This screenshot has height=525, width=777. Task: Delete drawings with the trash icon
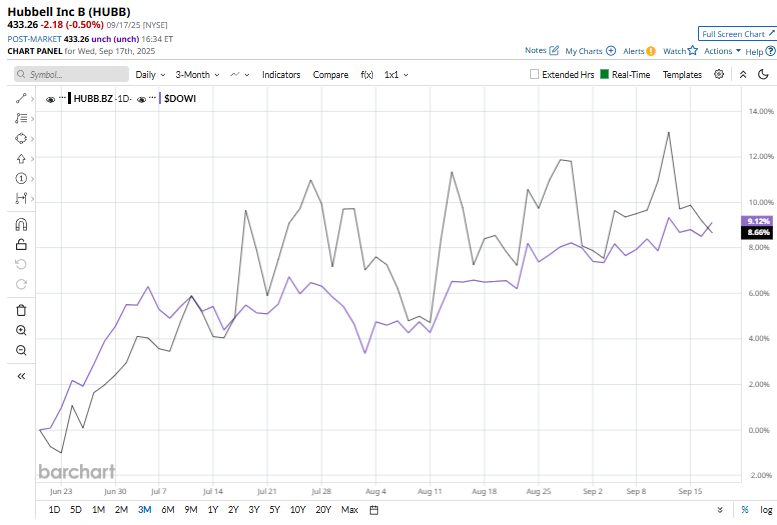coord(21,310)
